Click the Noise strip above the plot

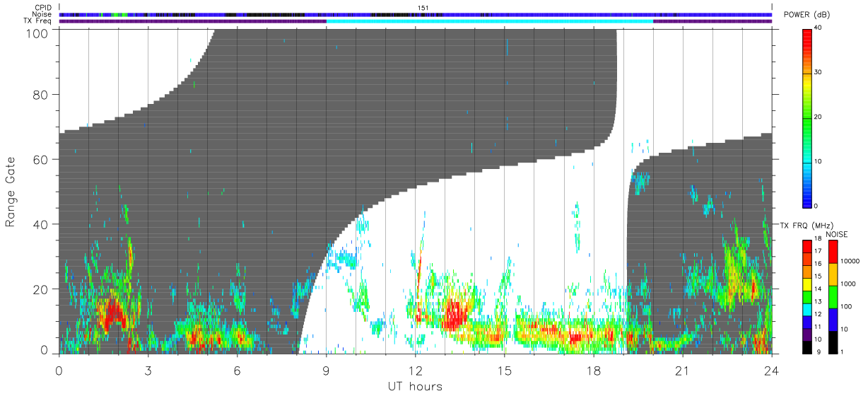416,14
